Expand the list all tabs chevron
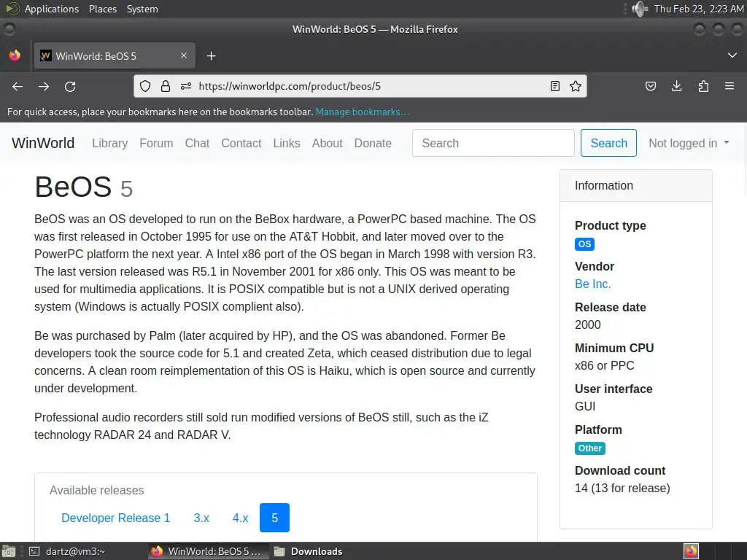 click(732, 55)
